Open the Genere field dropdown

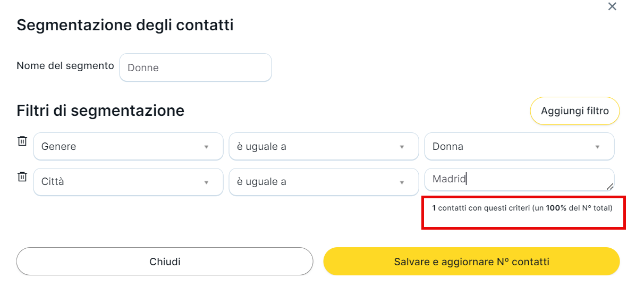pos(128,147)
